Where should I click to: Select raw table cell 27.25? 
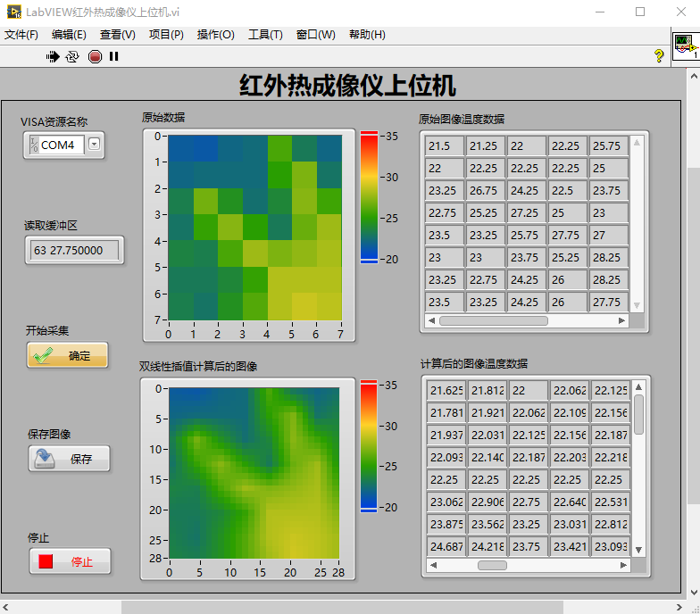tap(526, 212)
